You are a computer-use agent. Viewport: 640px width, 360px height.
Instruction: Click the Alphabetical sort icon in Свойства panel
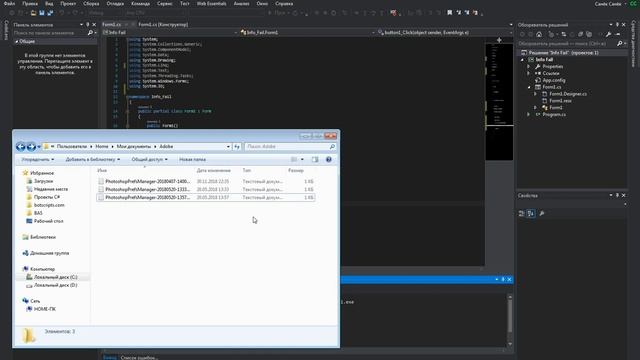(531, 213)
